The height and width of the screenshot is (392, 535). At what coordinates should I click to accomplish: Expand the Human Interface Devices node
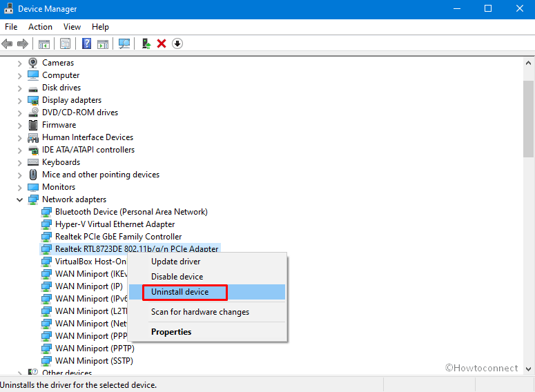(20, 138)
